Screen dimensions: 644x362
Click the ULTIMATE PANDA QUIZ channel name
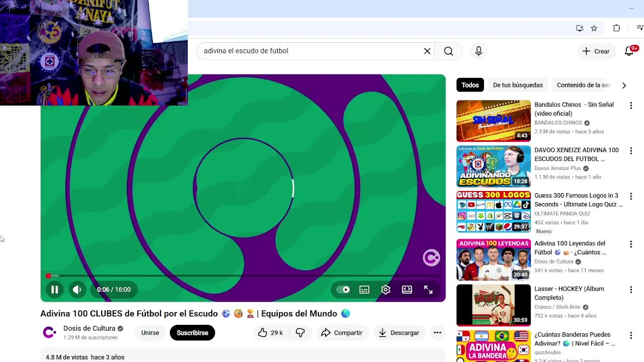[x=561, y=214]
